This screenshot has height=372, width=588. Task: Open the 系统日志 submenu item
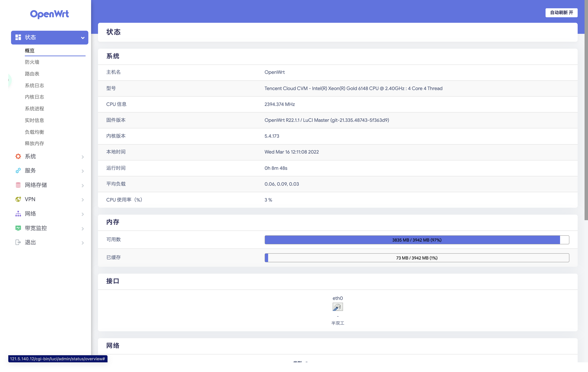pos(35,85)
